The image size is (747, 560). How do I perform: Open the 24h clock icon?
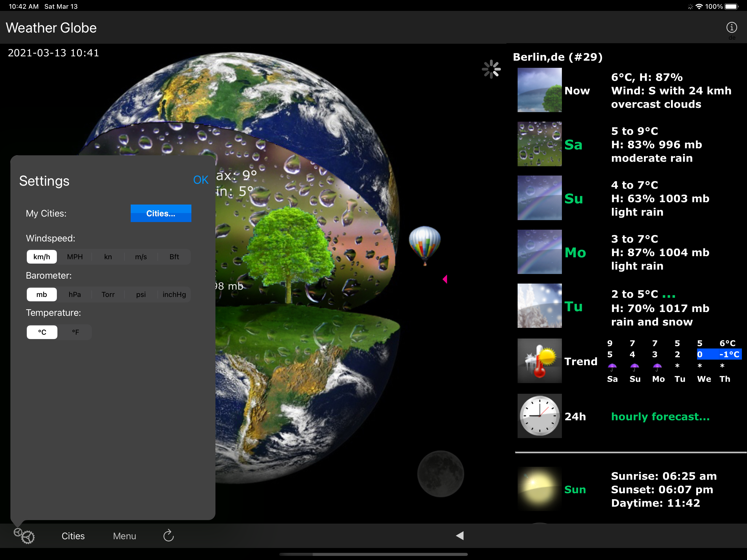(539, 416)
